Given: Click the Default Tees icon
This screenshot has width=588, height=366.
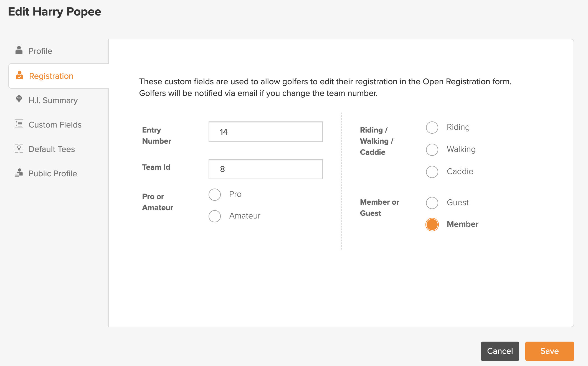Looking at the screenshot, I should click(19, 148).
